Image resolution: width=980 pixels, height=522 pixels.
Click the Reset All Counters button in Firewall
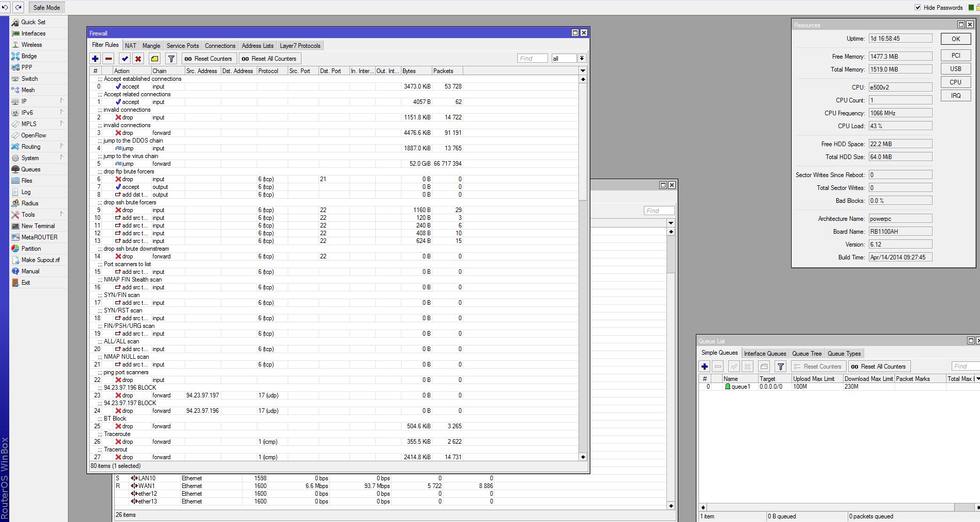pos(269,59)
